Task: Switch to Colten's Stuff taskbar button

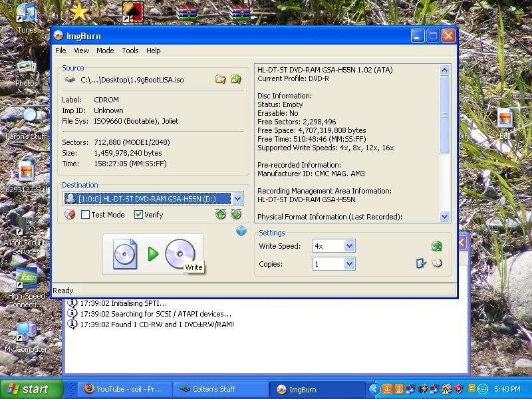Action: [x=220, y=389]
